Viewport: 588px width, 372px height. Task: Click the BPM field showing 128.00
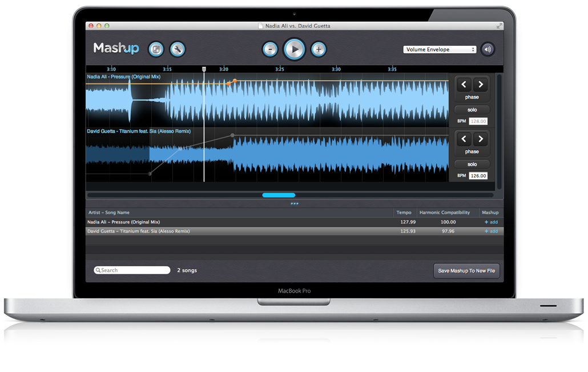coord(478,121)
